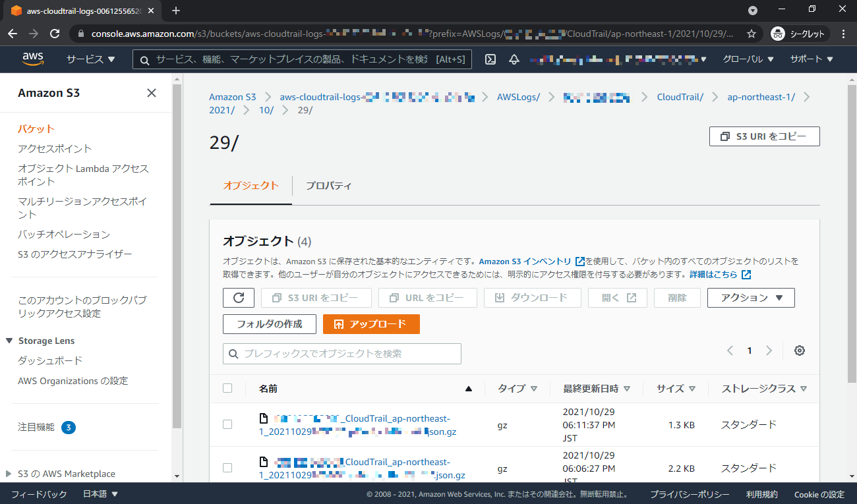
Task: Open the サービス services dropdown
Action: [x=91, y=59]
